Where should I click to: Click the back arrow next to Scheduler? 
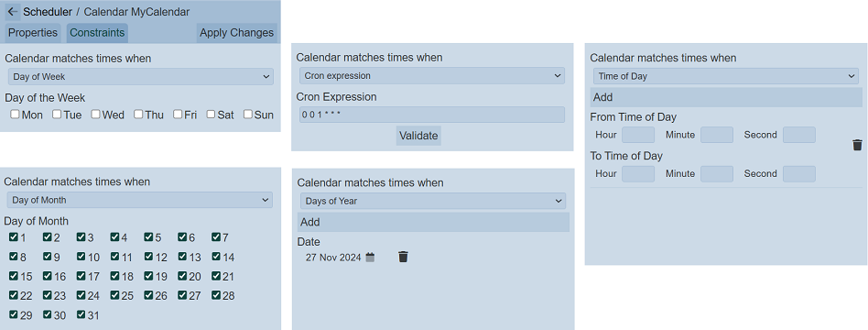[x=13, y=12]
